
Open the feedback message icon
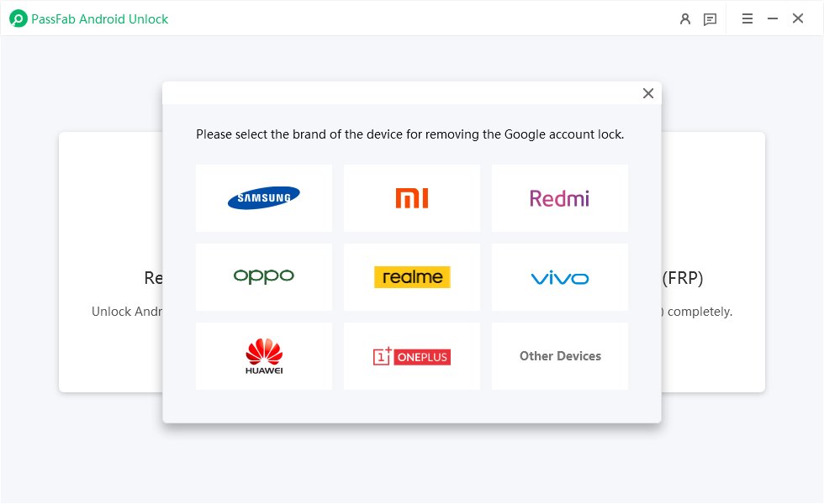[710, 18]
